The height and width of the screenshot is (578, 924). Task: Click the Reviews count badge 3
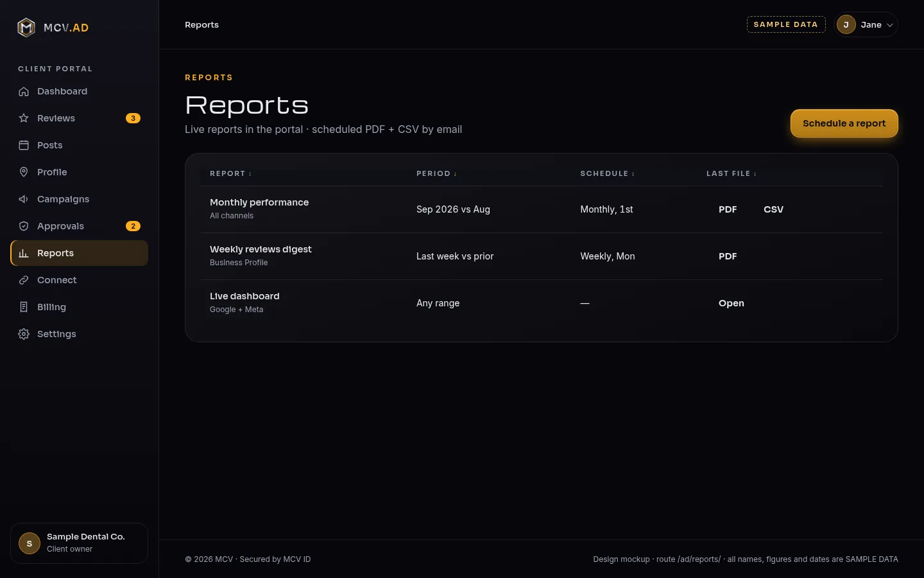point(133,118)
